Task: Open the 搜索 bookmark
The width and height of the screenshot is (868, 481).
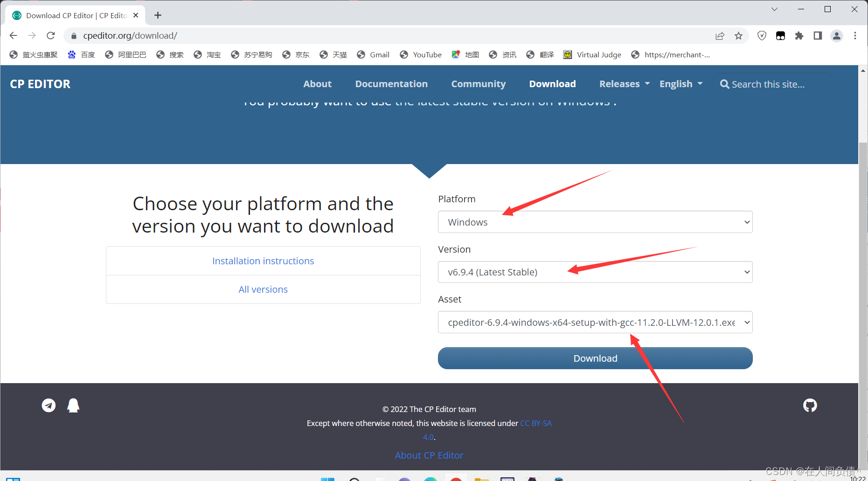Action: click(x=170, y=55)
